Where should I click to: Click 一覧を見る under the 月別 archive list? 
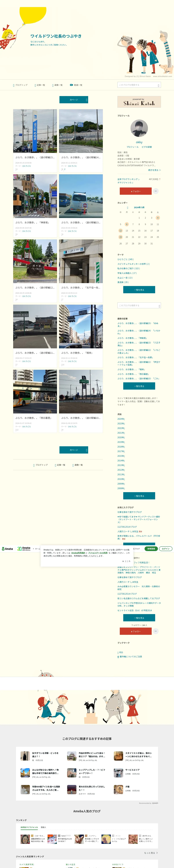139,496
